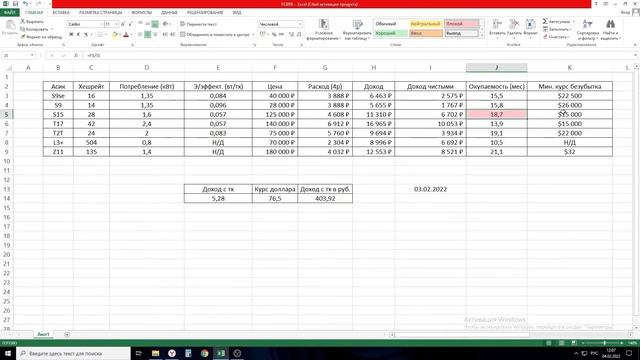Screen dimensions: 640x360
Task: Click Windows taskbar search field
Action: tap(73, 353)
